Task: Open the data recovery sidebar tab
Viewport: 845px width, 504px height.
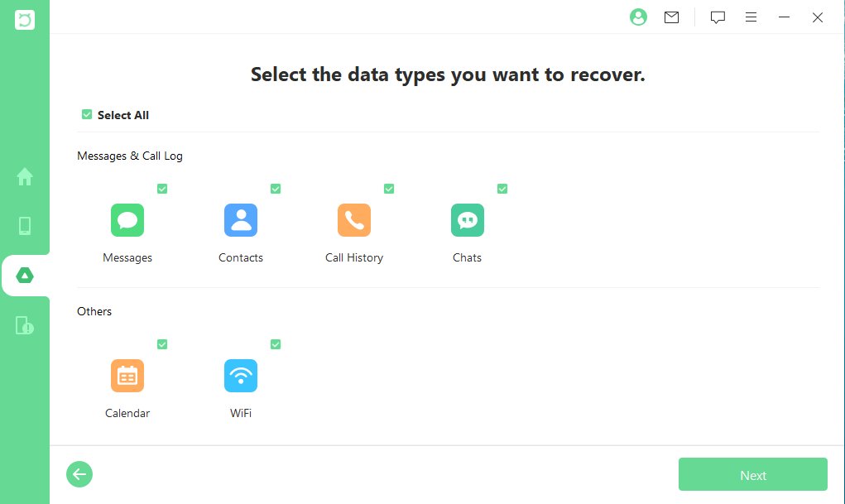Action: click(25, 276)
